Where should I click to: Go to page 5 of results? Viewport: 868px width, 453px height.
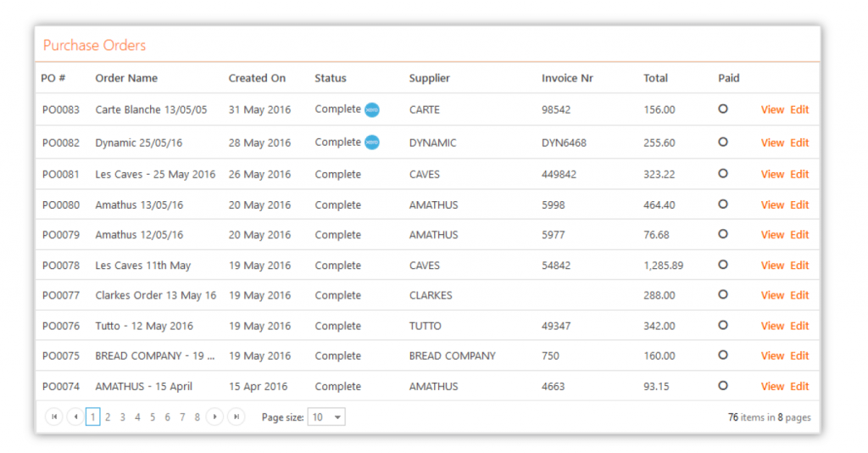click(x=153, y=417)
